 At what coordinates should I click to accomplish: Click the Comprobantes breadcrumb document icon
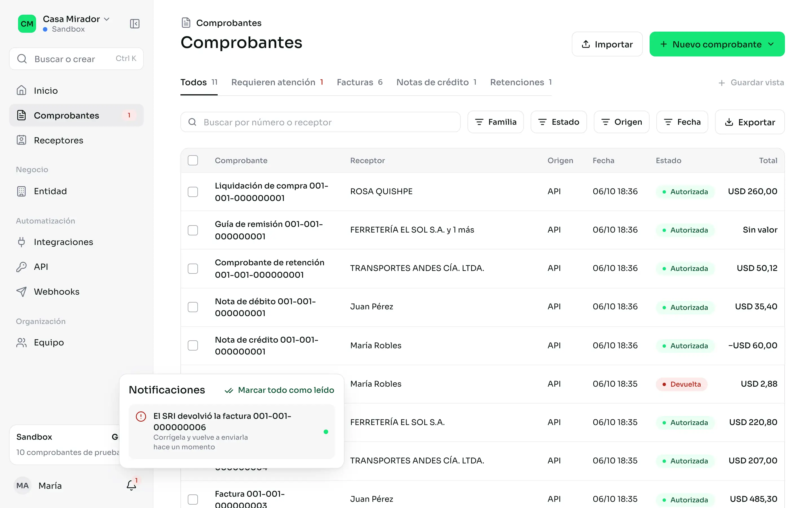tap(186, 23)
